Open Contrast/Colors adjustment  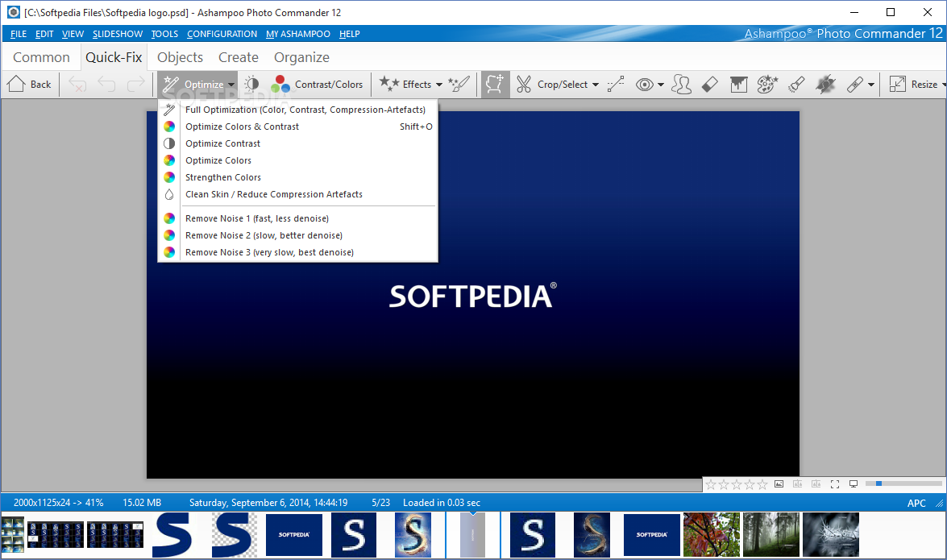[x=317, y=84]
